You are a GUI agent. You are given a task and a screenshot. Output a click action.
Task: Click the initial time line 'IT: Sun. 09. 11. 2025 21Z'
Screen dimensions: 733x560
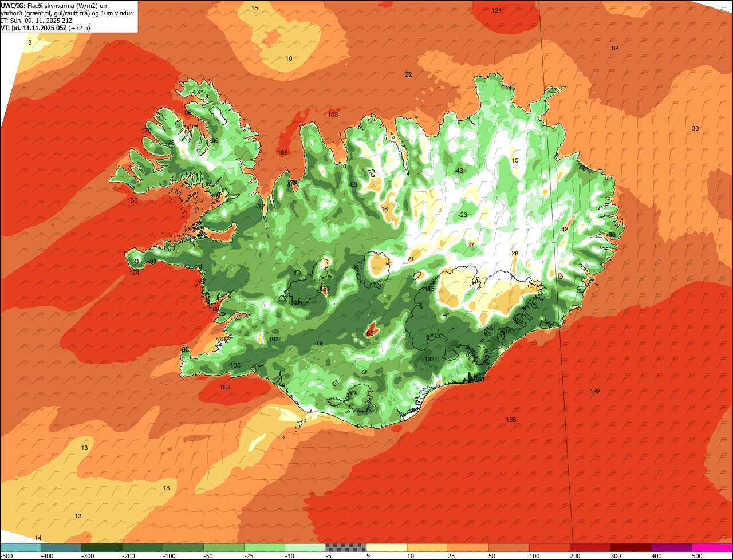tap(36, 20)
